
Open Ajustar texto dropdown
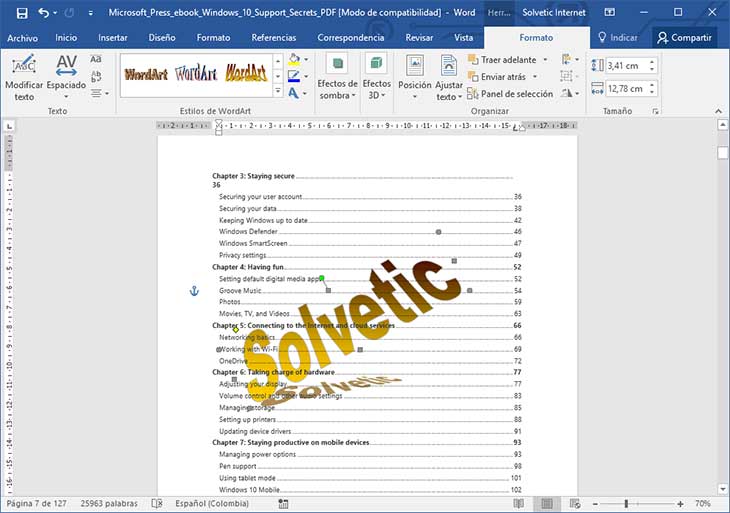tap(449, 78)
